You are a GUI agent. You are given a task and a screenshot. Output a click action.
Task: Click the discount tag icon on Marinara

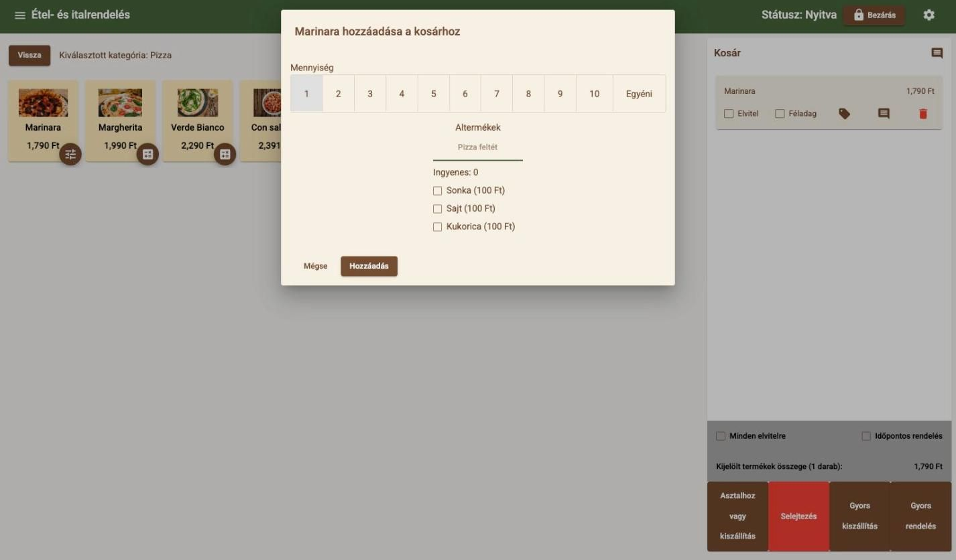[844, 114]
